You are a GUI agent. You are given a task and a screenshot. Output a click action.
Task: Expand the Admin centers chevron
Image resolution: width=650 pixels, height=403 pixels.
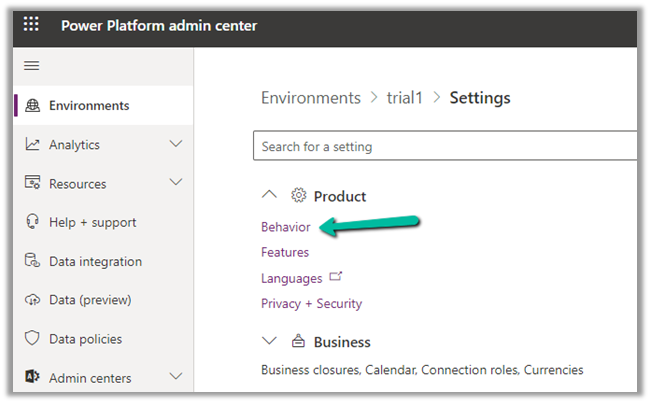pos(176,377)
